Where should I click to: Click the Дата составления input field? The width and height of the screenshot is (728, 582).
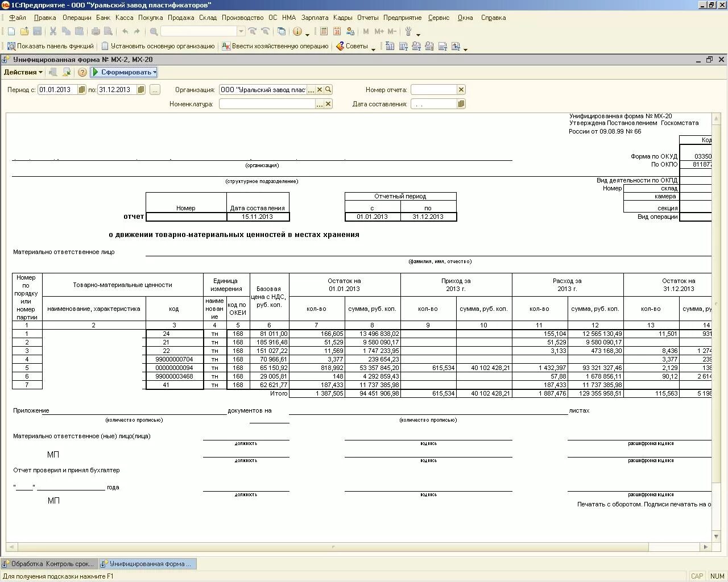click(434, 104)
